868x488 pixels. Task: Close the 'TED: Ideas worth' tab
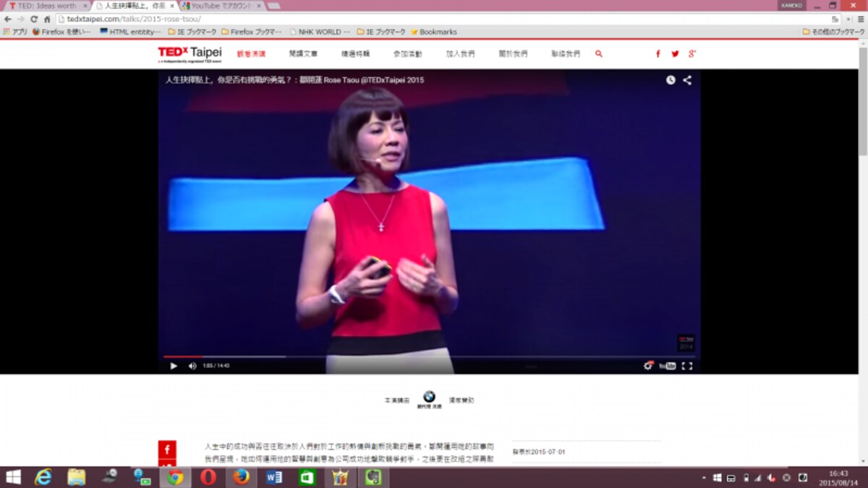click(85, 6)
